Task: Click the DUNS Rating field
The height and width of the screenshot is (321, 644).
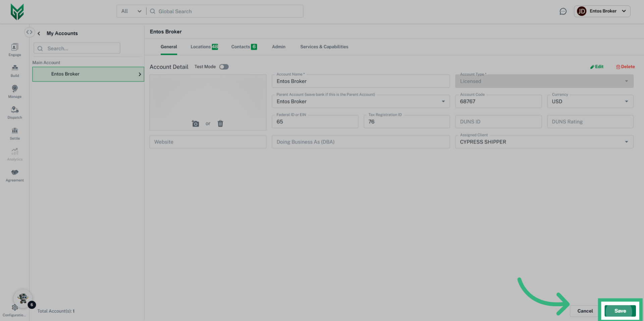Action: point(590,121)
